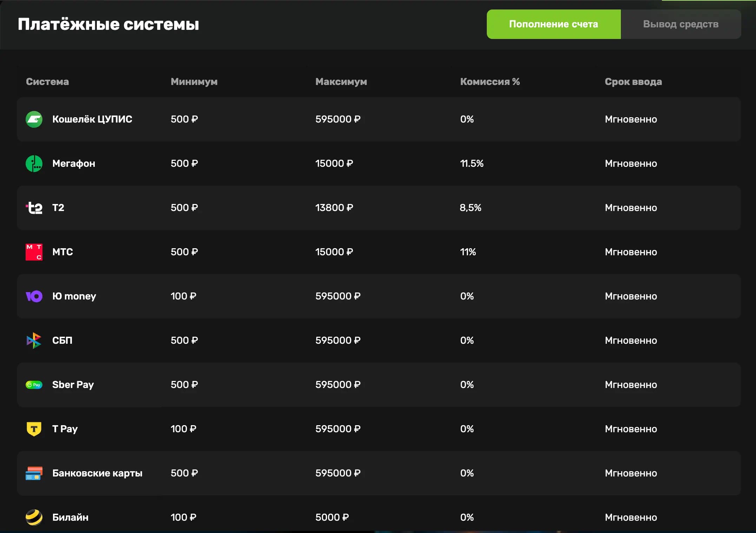
Task: Click the colorful СБП logo icon
Action: [34, 341]
